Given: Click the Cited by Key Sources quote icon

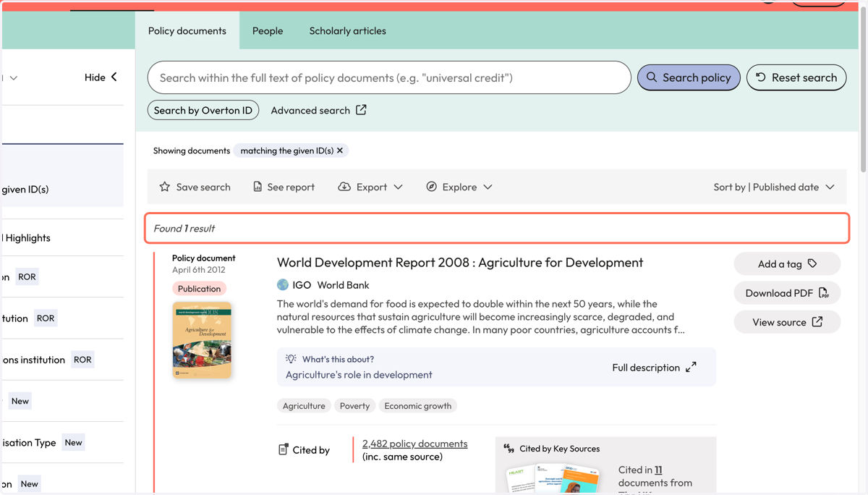Looking at the screenshot, I should (509, 449).
